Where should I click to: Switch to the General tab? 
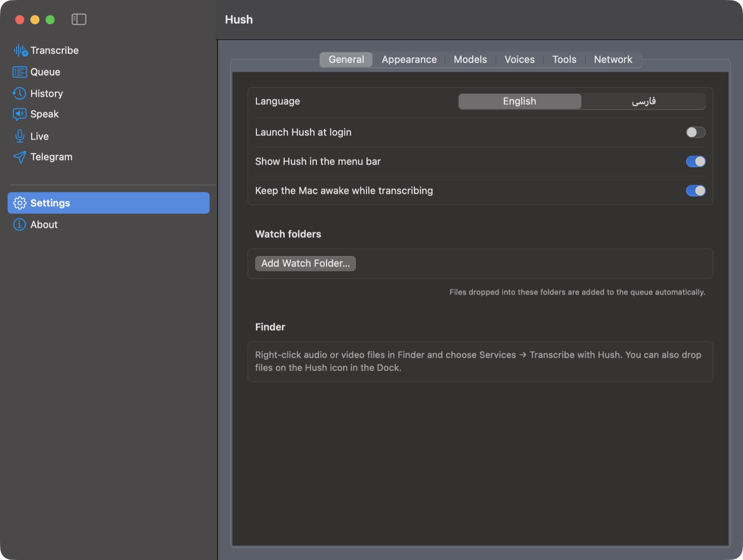tap(346, 59)
